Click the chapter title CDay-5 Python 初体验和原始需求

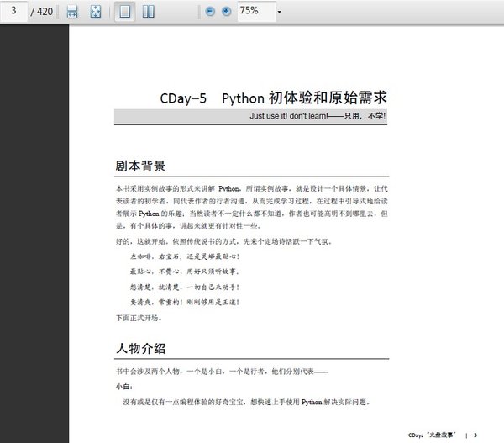[x=273, y=98]
